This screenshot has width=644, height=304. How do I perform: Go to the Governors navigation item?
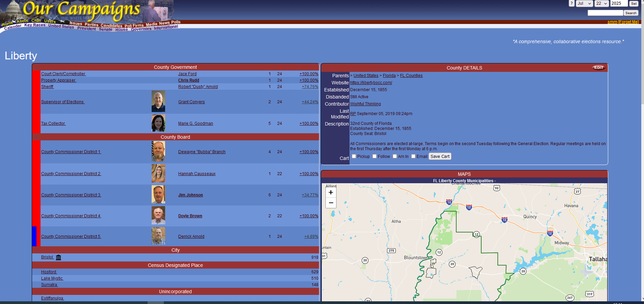[x=141, y=29]
